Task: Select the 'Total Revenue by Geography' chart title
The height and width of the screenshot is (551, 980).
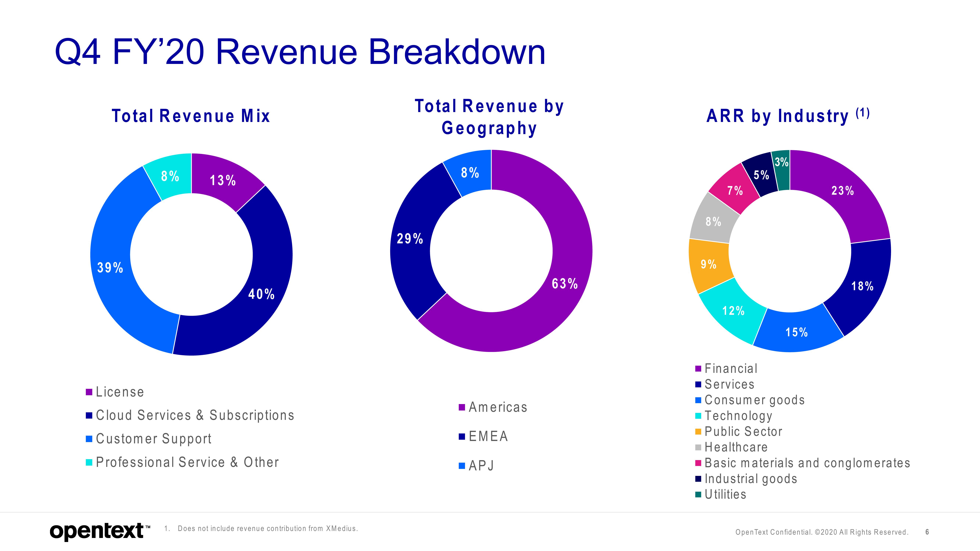Action: pos(489,117)
